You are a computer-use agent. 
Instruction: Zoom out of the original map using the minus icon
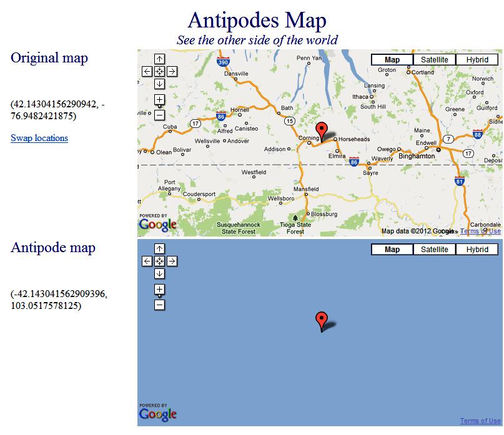point(161,114)
